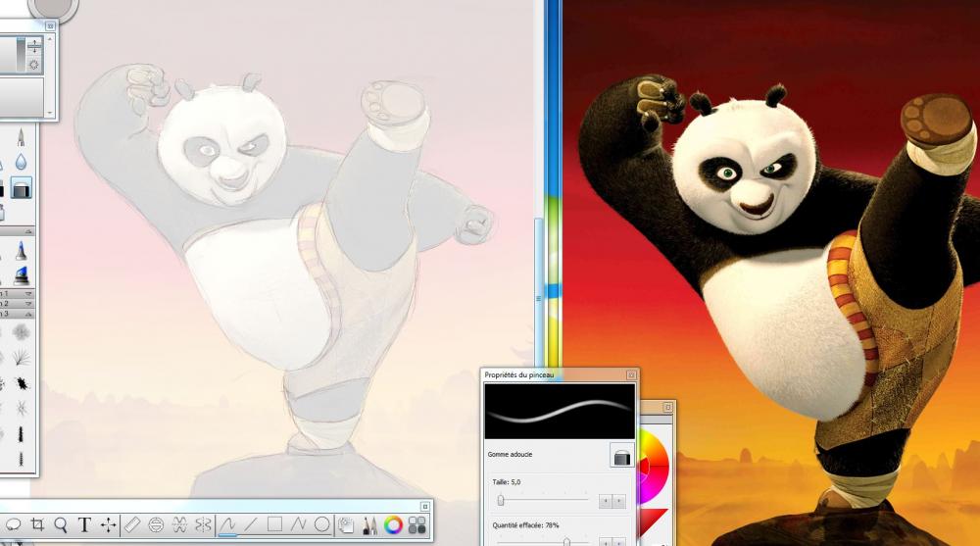Select the straight line stroke tool
This screenshot has height=546, width=980.
(x=251, y=524)
